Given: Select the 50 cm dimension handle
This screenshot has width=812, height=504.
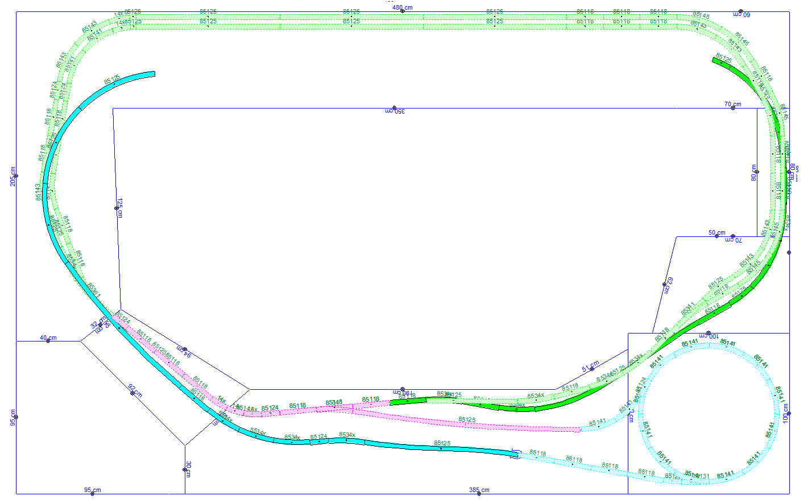Looking at the screenshot, I should point(716,236).
